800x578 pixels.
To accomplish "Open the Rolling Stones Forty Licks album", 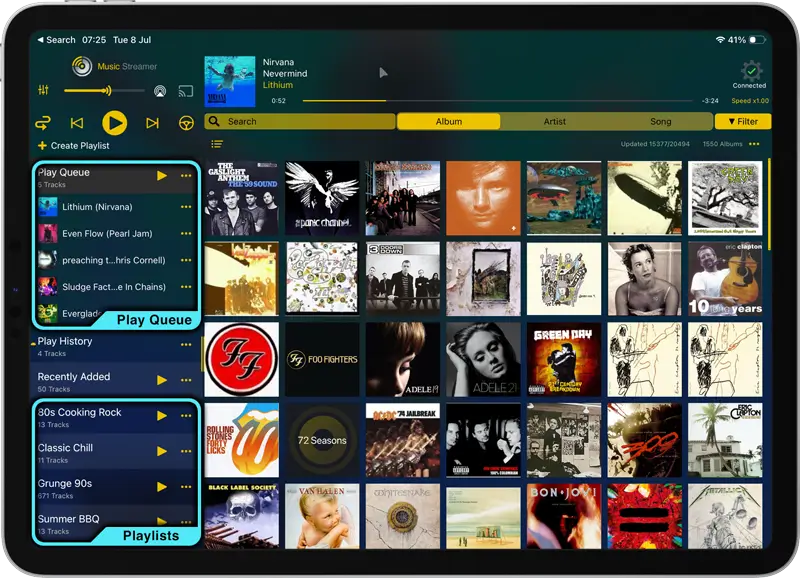I will pos(242,440).
